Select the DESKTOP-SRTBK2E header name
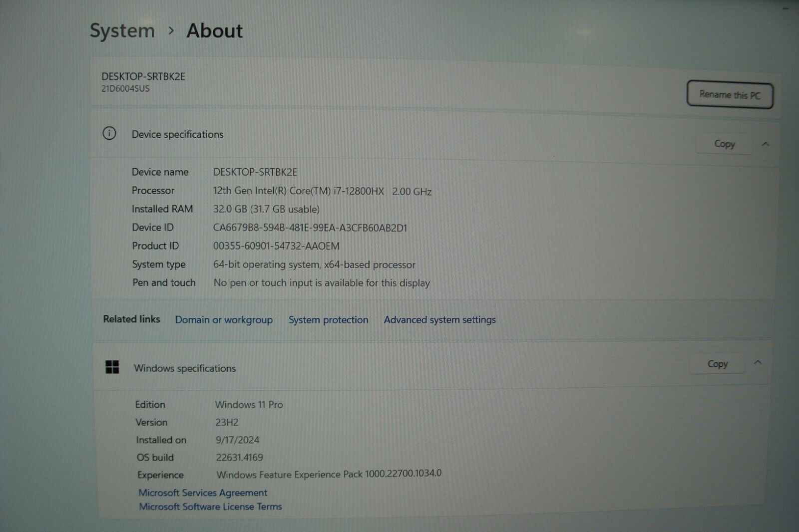 pos(143,76)
